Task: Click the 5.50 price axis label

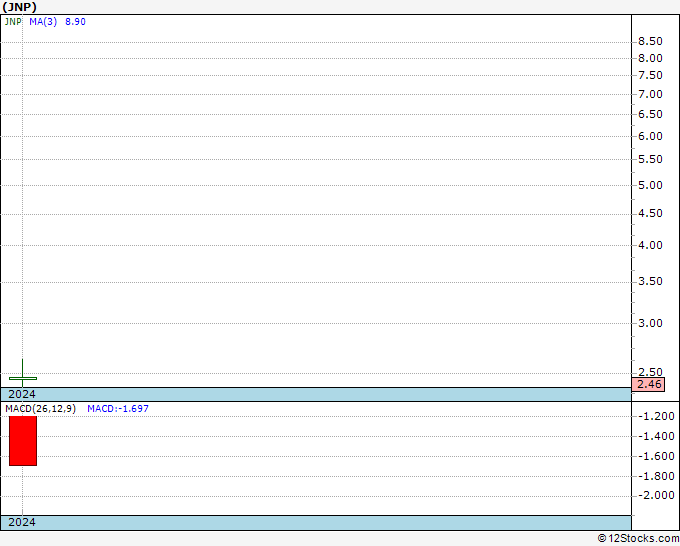Action: pos(650,159)
